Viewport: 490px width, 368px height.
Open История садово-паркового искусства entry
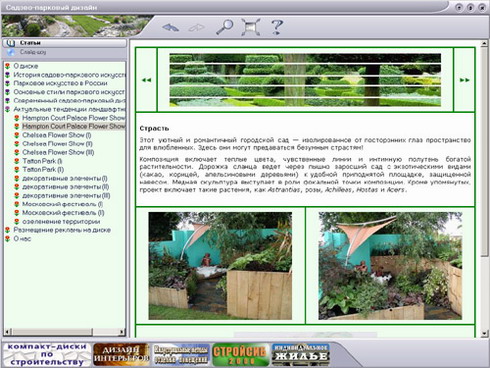pyautogui.click(x=69, y=75)
